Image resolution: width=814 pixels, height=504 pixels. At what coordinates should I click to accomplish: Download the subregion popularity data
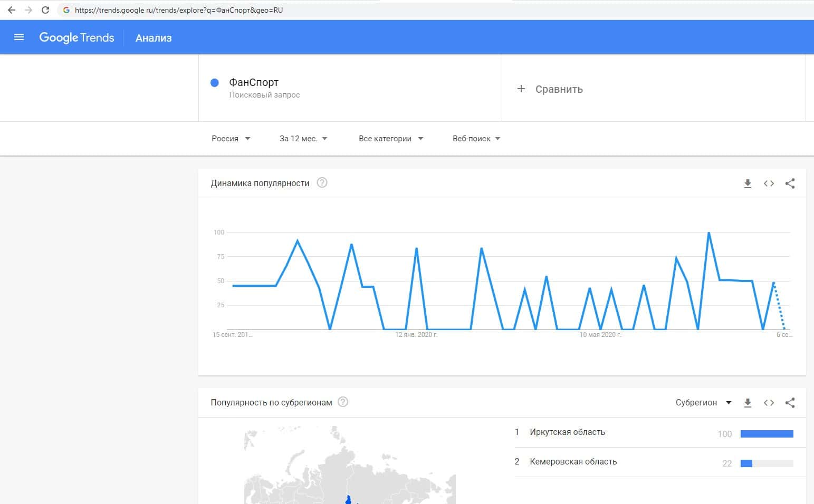point(748,403)
